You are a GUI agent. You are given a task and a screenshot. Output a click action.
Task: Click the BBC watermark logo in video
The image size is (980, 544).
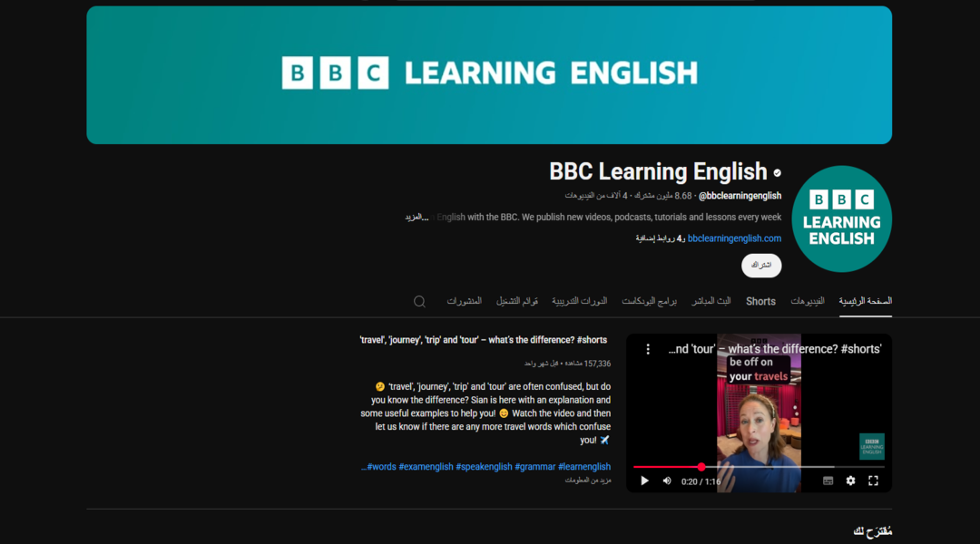coord(872,447)
